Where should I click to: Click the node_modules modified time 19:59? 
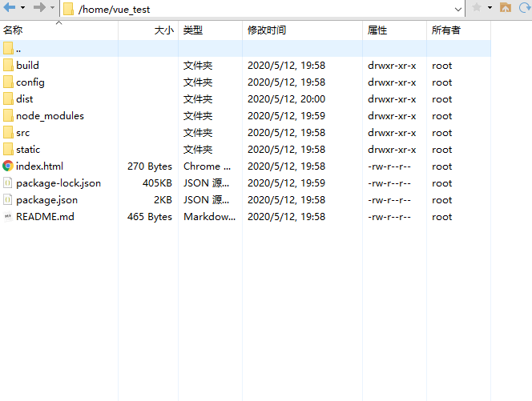point(286,116)
